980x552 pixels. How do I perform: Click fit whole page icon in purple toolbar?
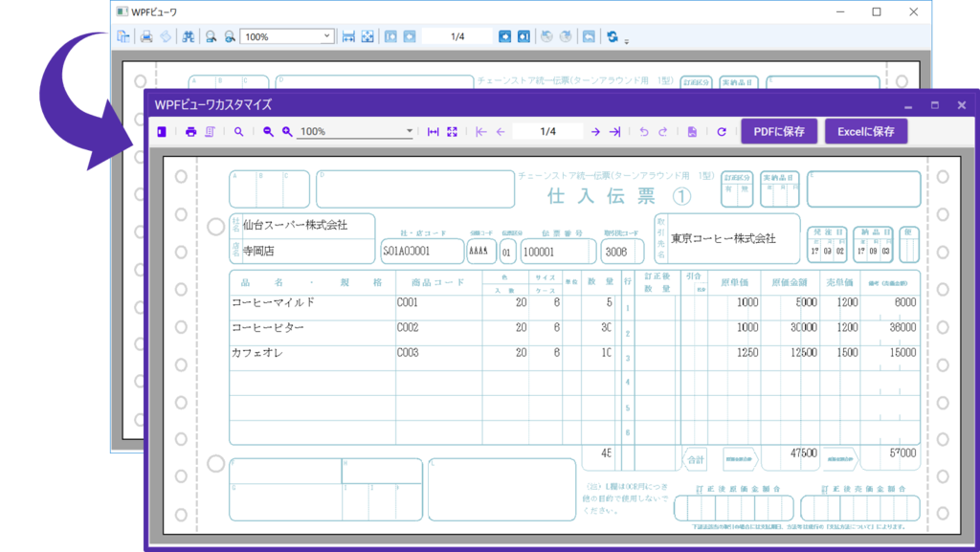[x=452, y=132]
